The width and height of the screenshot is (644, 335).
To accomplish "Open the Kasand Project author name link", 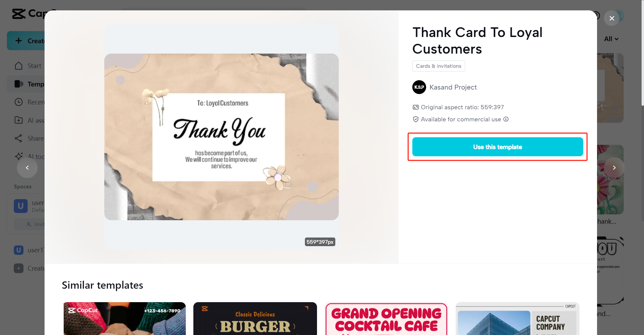I will [x=453, y=87].
